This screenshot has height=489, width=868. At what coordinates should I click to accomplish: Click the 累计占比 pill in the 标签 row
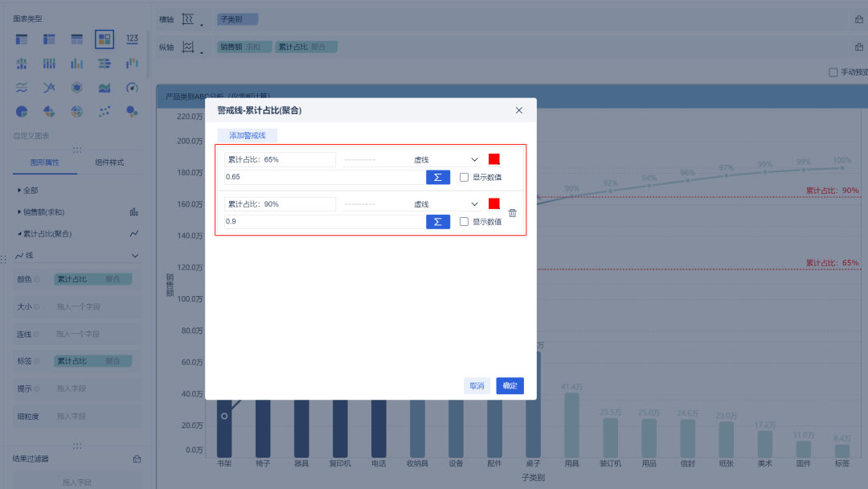tap(93, 361)
